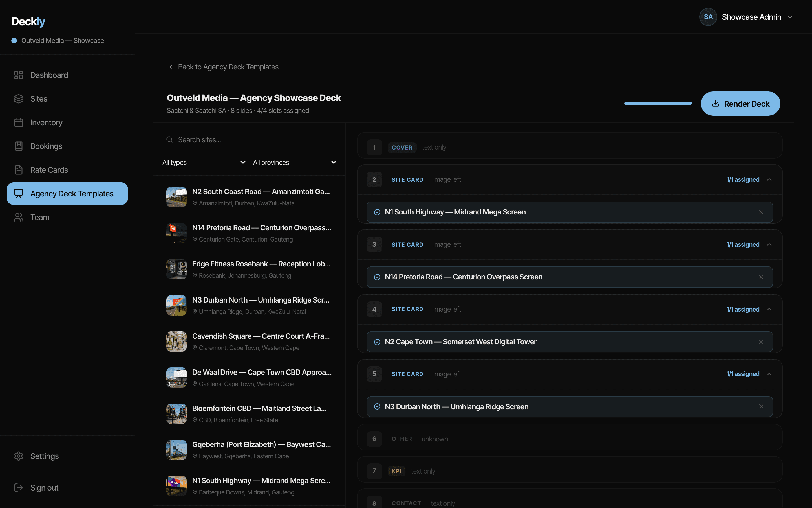Remove N3 Durban North from slide 5

coord(761,406)
